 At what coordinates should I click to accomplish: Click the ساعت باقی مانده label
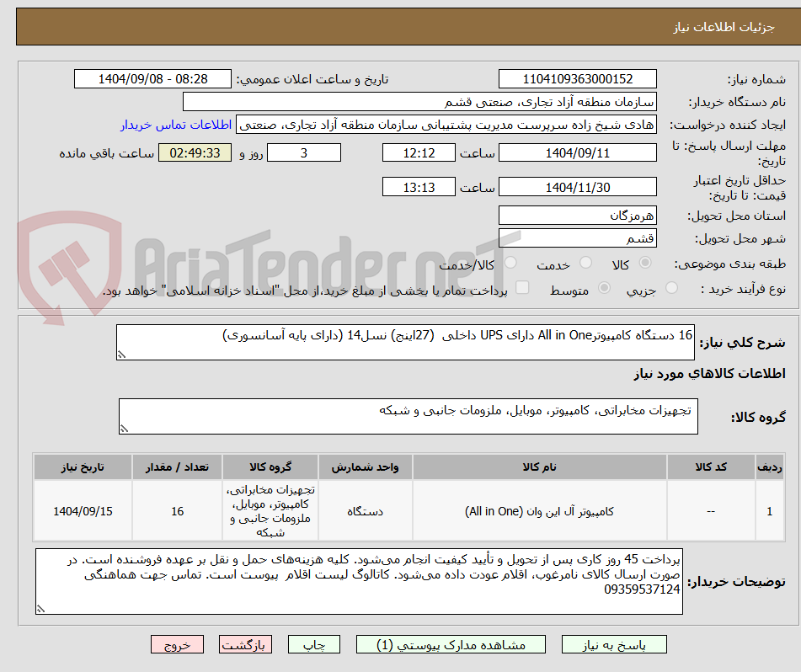(106, 153)
